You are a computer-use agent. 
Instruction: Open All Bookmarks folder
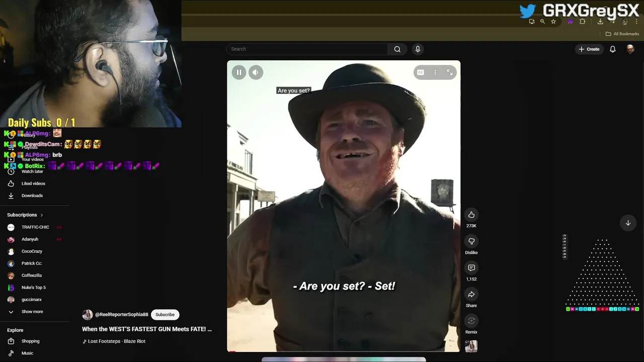coord(622,34)
